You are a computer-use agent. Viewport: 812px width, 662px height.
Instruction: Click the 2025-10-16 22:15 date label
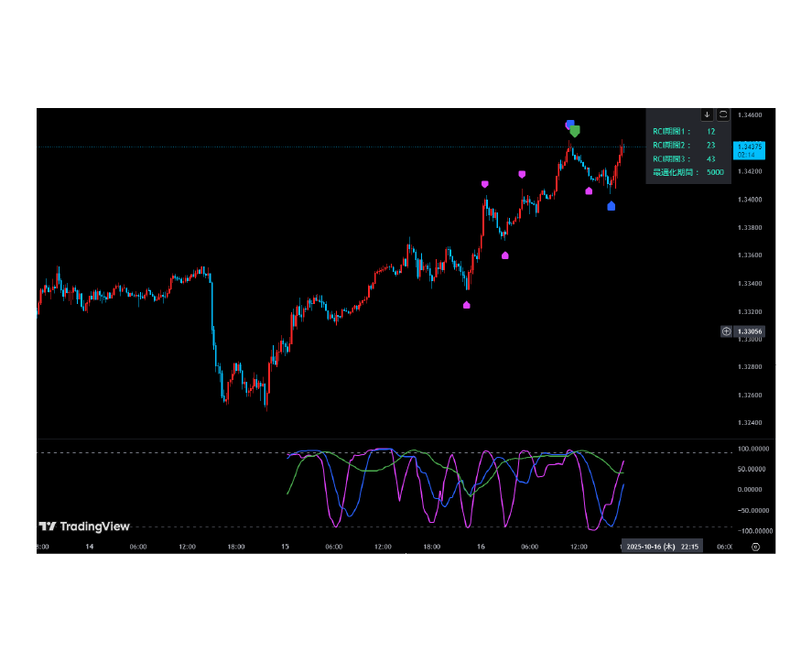[663, 547]
